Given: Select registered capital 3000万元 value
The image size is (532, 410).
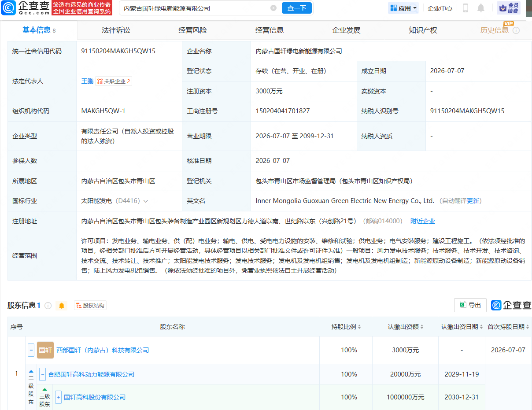Looking at the screenshot, I should coord(269,91).
